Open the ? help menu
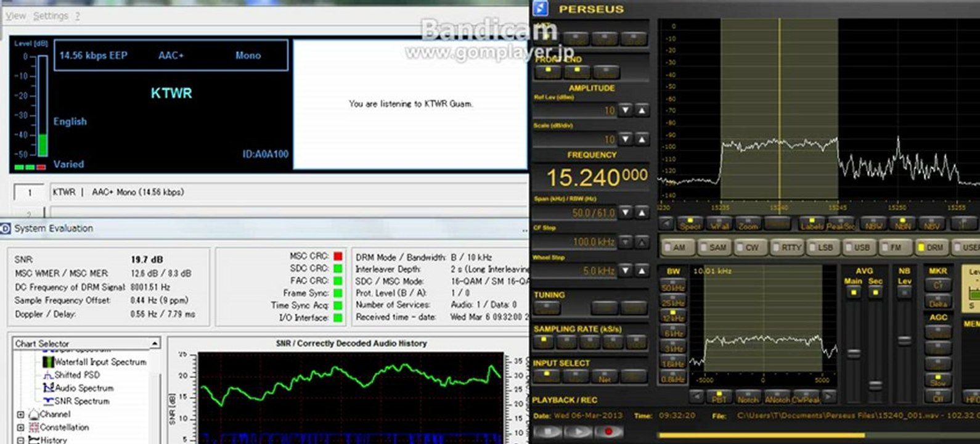The width and height of the screenshot is (980, 444). point(78,16)
